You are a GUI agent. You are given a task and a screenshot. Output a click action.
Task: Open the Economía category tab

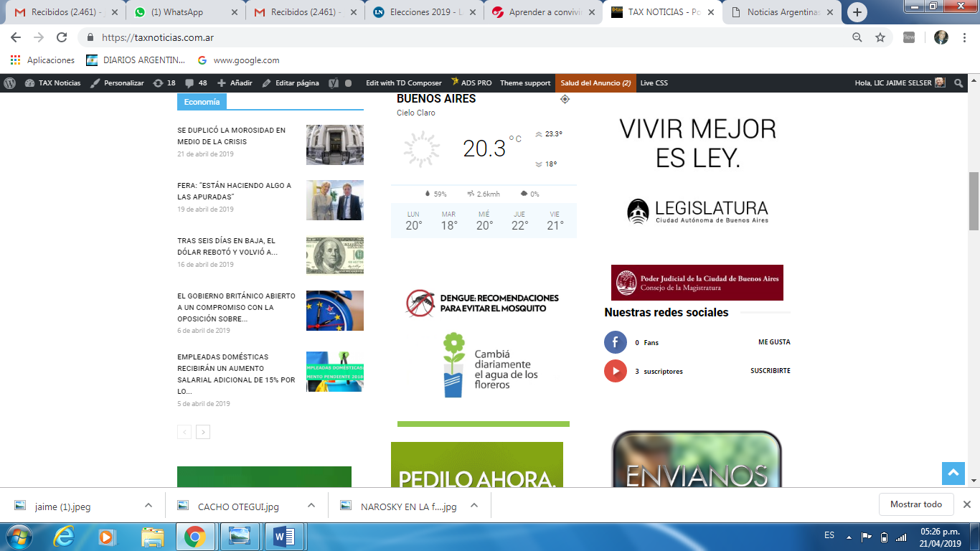coord(202,102)
